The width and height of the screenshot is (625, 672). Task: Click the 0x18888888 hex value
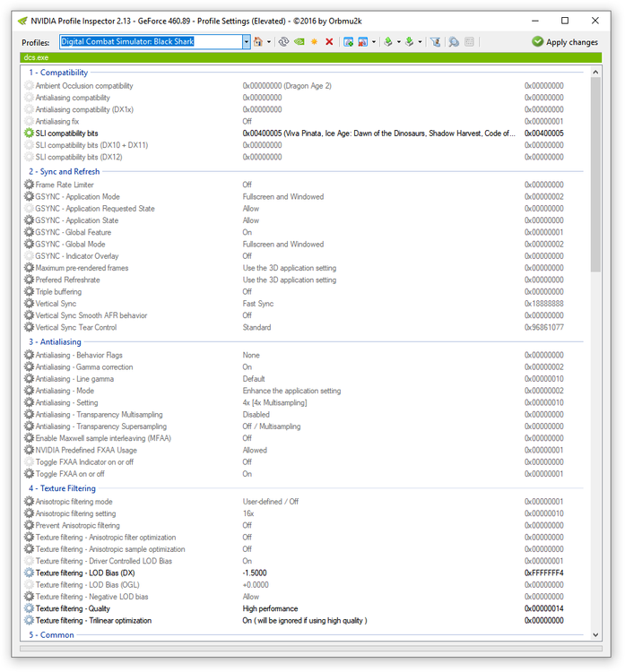point(544,304)
